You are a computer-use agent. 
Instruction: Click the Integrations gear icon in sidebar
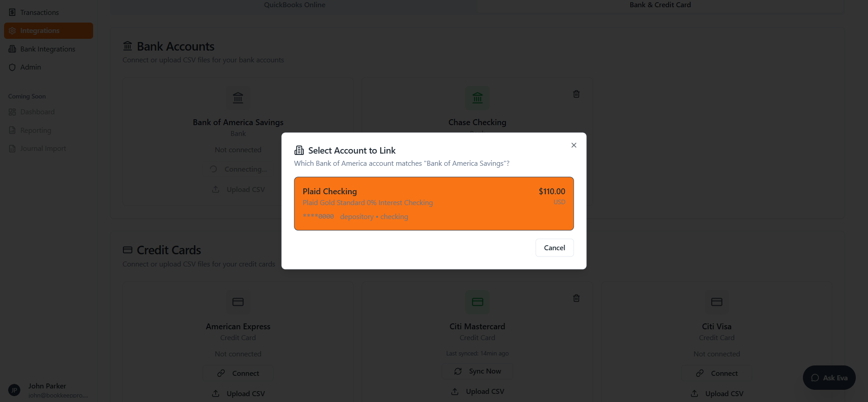coord(12,31)
